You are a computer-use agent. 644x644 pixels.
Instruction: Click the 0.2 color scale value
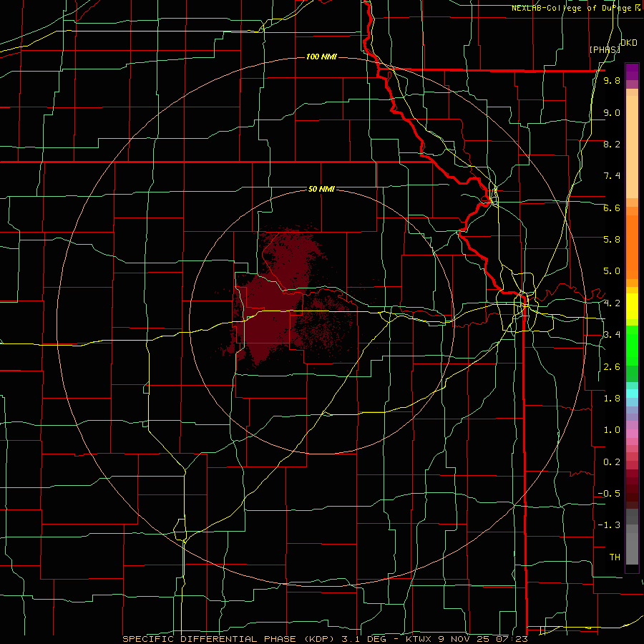pyautogui.click(x=612, y=462)
